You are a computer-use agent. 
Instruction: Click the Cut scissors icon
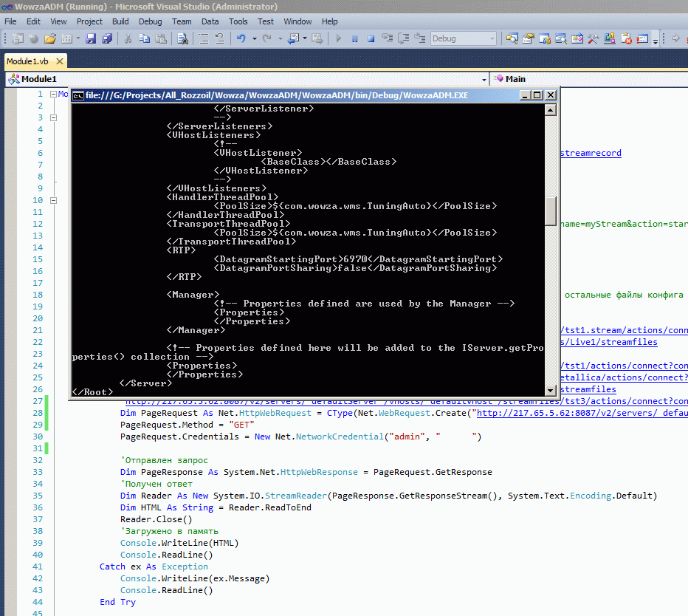(x=128, y=38)
